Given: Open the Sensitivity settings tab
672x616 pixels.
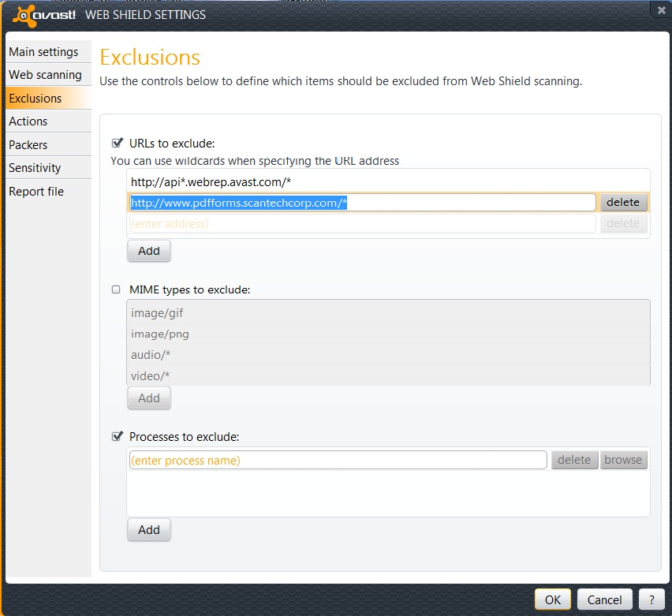Looking at the screenshot, I should [35, 168].
